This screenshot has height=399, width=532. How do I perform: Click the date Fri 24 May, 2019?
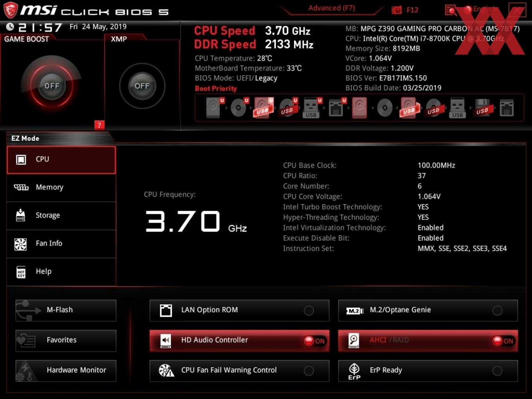point(98,27)
